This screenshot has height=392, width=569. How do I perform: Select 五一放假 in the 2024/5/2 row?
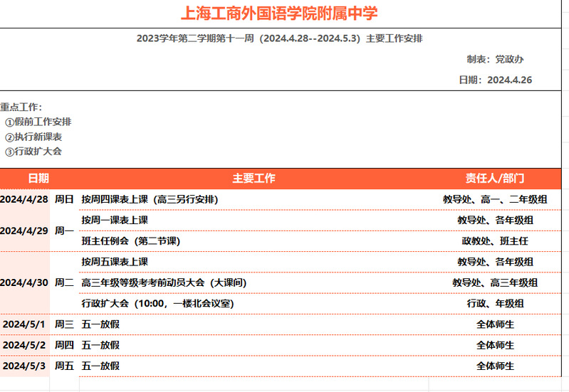[100, 345]
